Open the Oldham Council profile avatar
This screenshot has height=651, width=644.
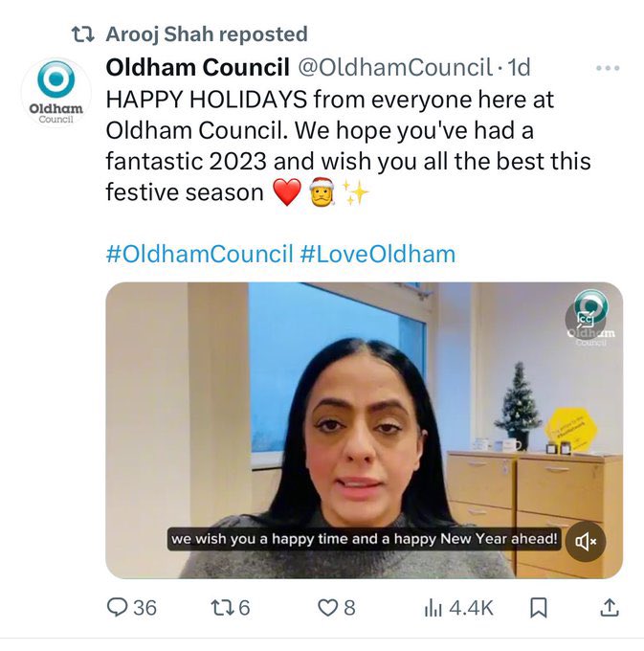click(x=56, y=93)
